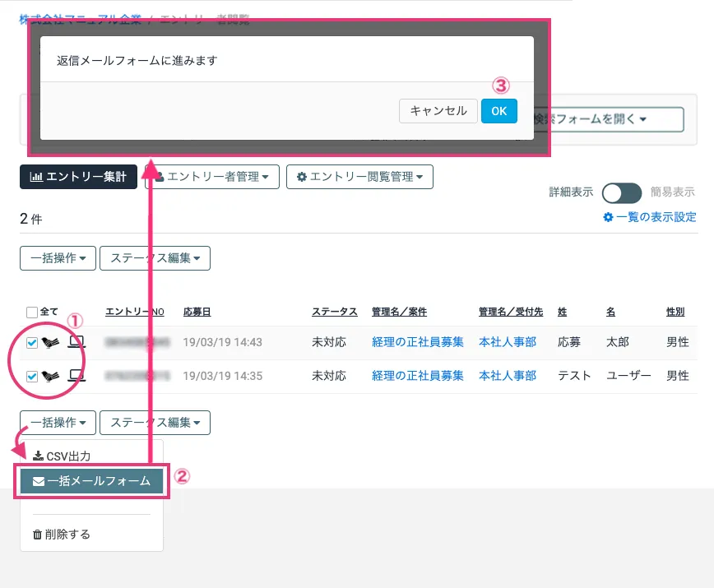Toggle the 詳細表示/簡易表示 switch

point(622,192)
